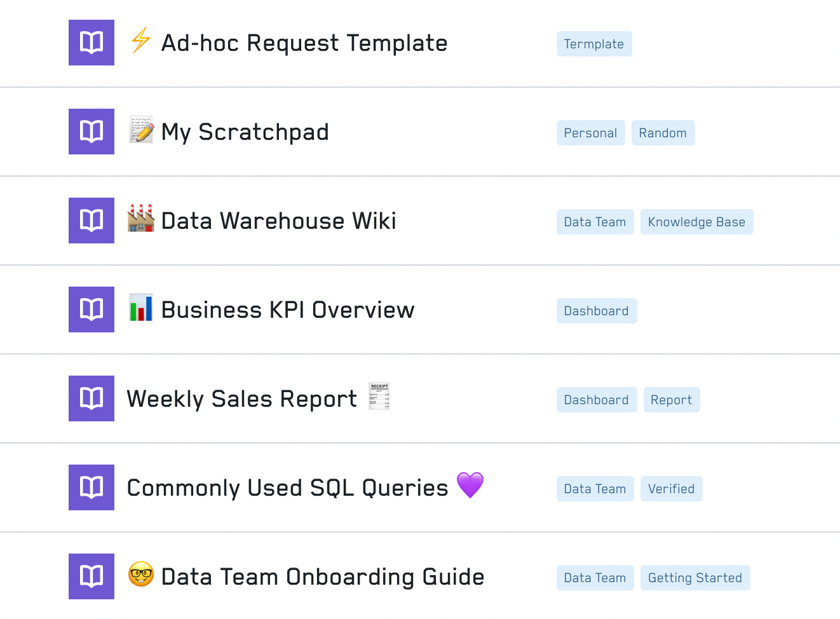
Task: Click the notebook icon for Data Warehouse Wiki
Action: [x=91, y=221]
